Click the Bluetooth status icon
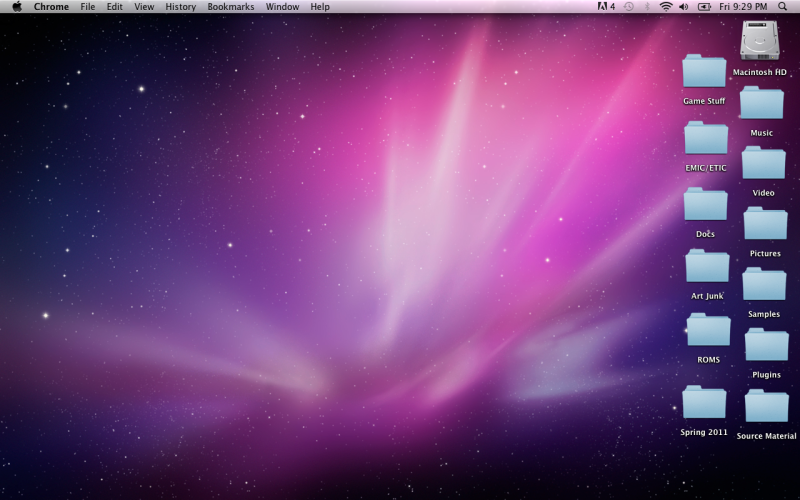800x500 pixels. [646, 7]
